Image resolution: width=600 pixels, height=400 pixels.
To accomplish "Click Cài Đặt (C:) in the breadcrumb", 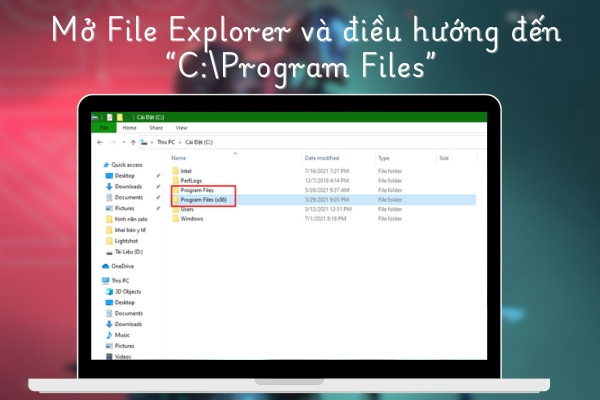I will click(199, 142).
